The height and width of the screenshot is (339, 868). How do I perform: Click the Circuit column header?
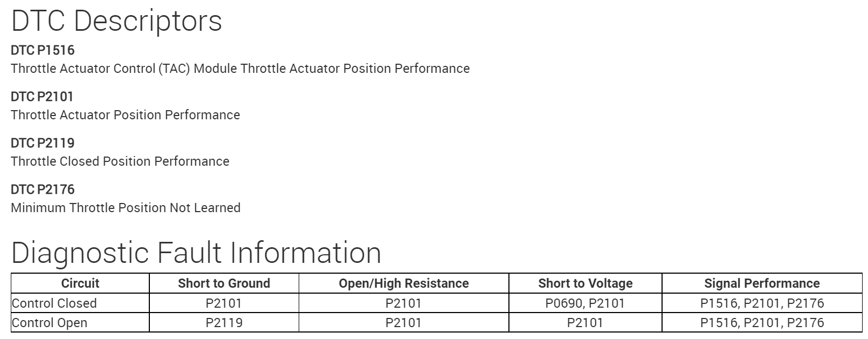[x=80, y=283]
